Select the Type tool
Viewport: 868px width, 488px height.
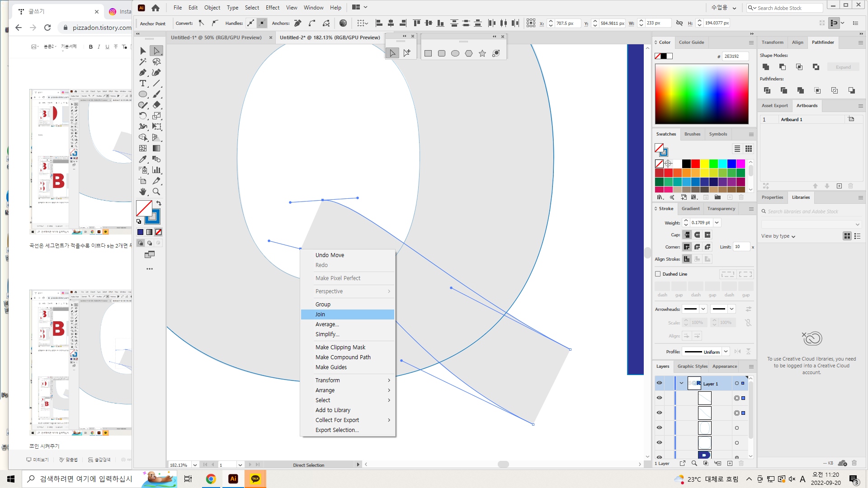click(143, 84)
